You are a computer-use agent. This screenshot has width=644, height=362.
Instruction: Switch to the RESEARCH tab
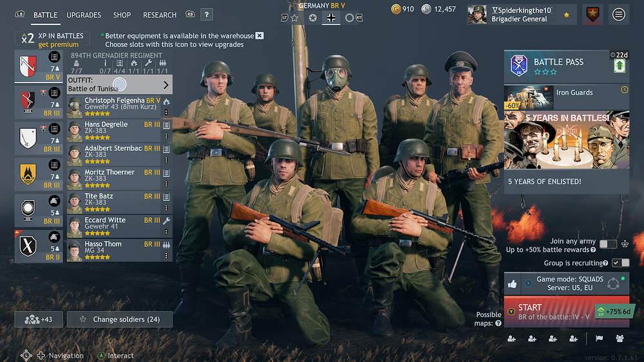159,15
